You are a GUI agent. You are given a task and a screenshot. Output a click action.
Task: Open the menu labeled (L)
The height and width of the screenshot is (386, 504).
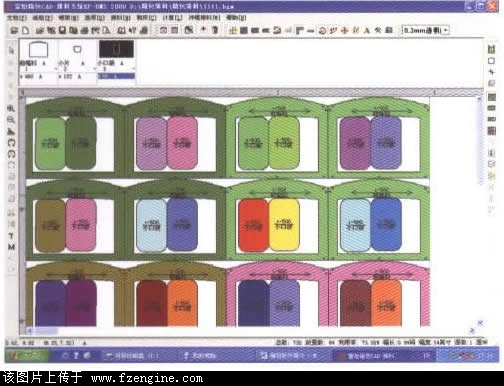pos(173,17)
